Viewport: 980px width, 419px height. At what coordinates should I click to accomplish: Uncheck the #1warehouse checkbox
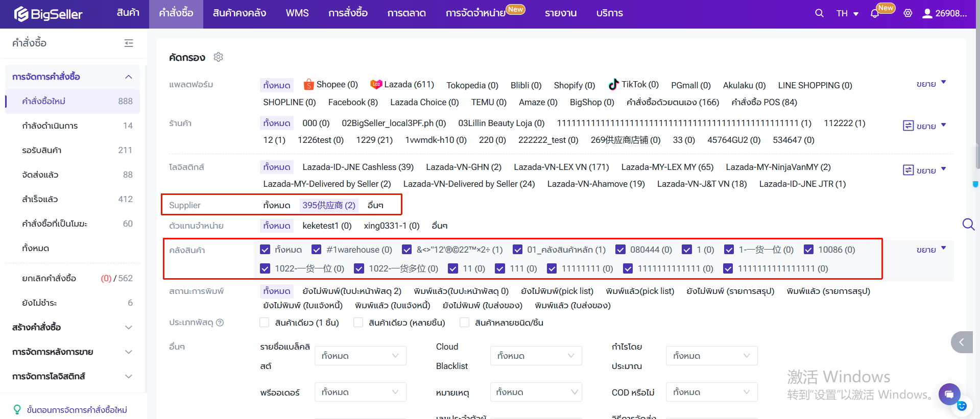317,250
